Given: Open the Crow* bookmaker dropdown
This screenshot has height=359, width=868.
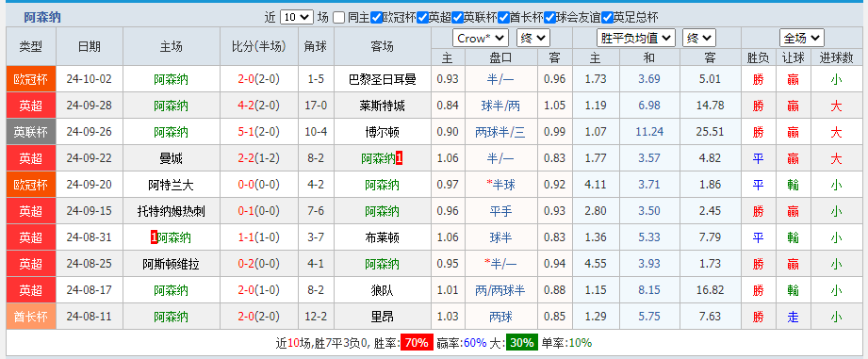Looking at the screenshot, I should (x=481, y=39).
